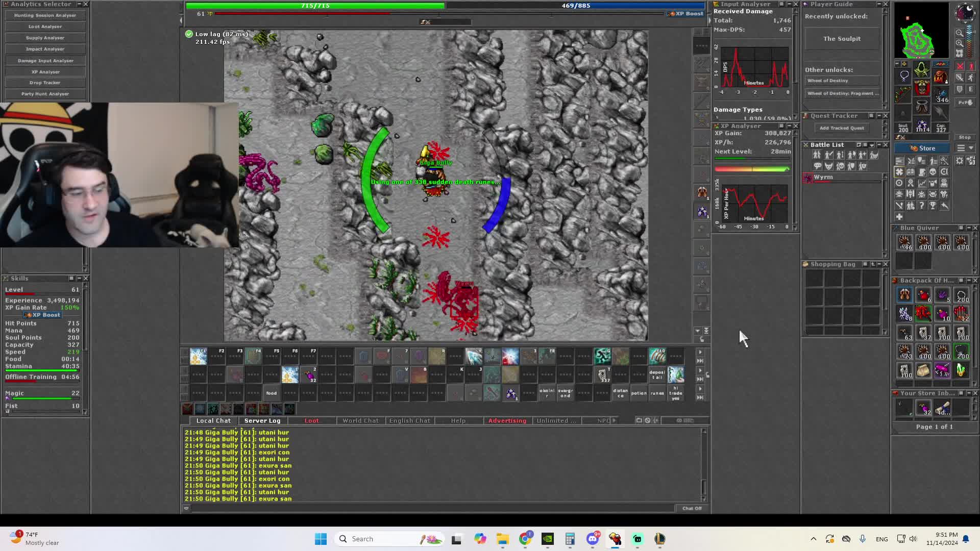Open Battle List sort dropdown arrow
This screenshot has height=551, width=980.
(x=871, y=145)
